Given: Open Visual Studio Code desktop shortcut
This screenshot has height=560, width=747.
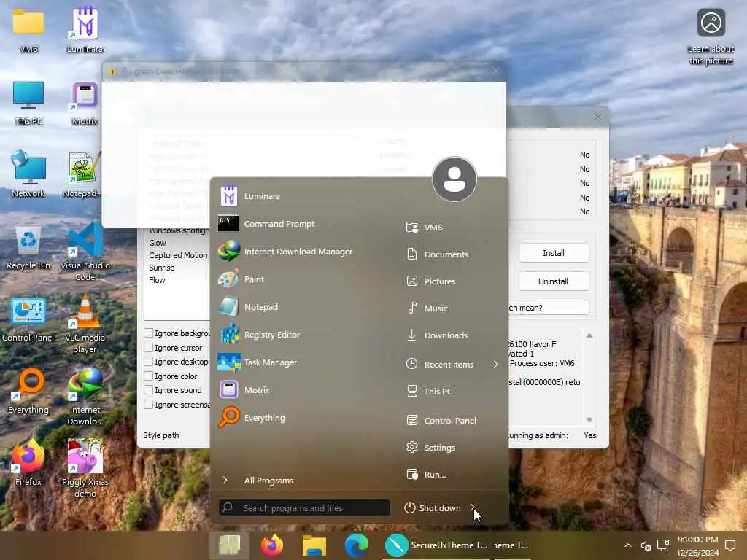Looking at the screenshot, I should click(x=85, y=252).
